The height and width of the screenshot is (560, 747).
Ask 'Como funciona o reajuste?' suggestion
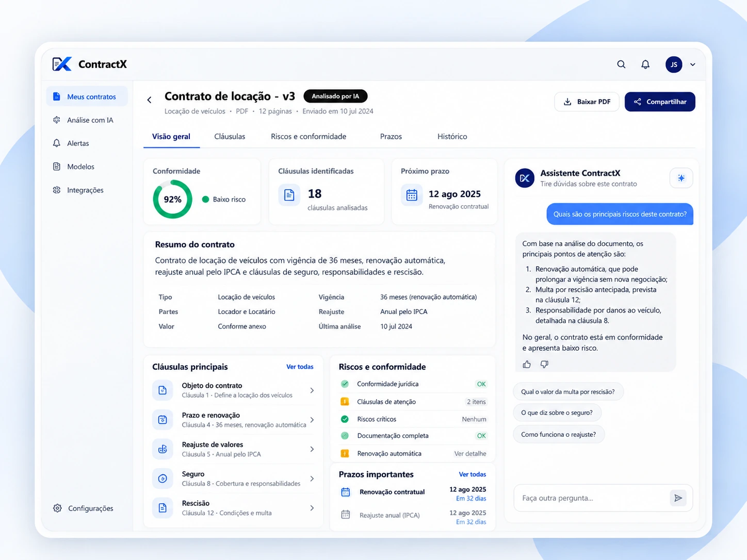559,434
